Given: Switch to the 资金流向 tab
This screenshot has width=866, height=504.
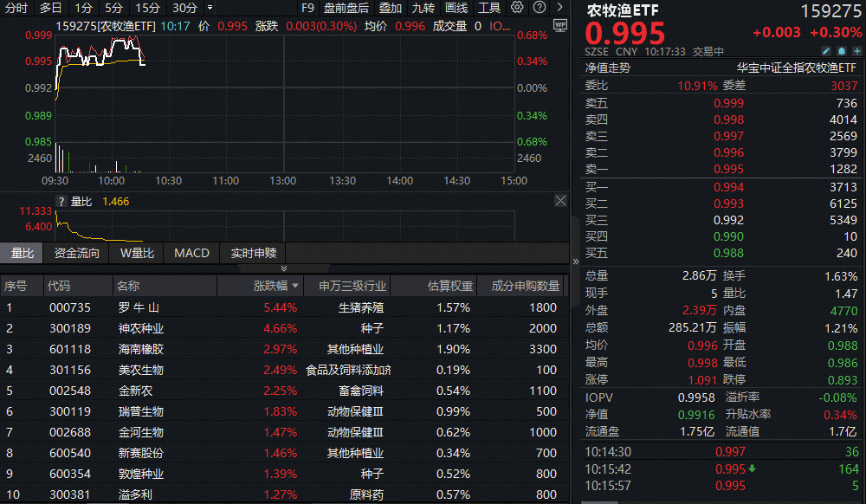Looking at the screenshot, I should point(77,253).
